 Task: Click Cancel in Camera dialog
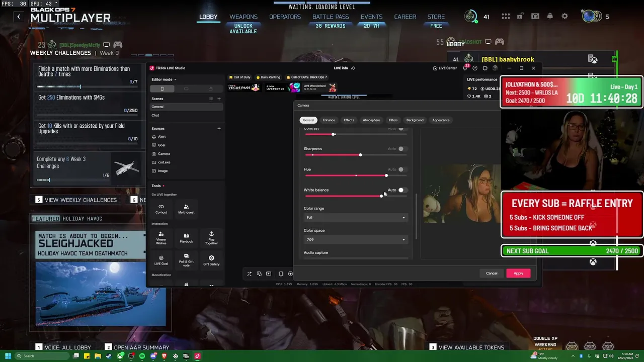point(492,274)
